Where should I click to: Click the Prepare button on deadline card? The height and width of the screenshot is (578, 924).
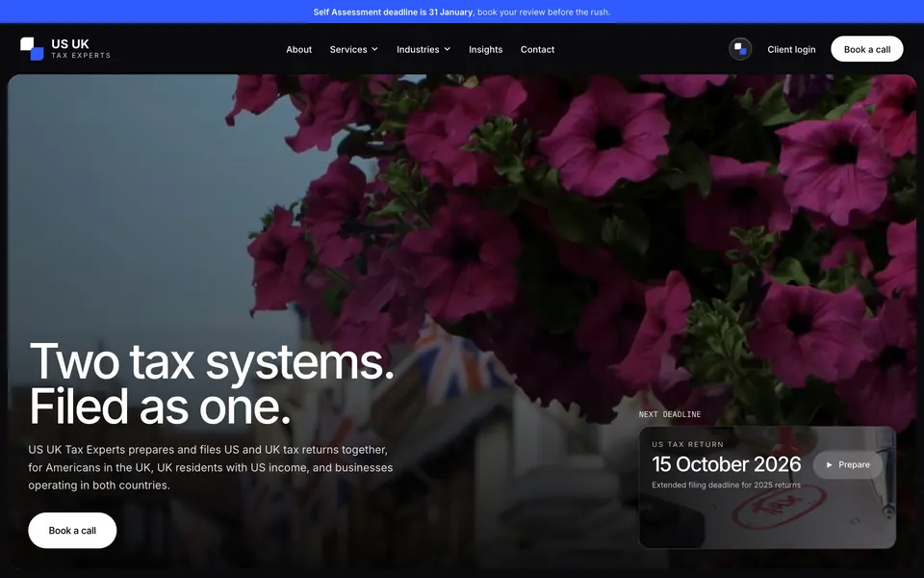[x=848, y=464]
